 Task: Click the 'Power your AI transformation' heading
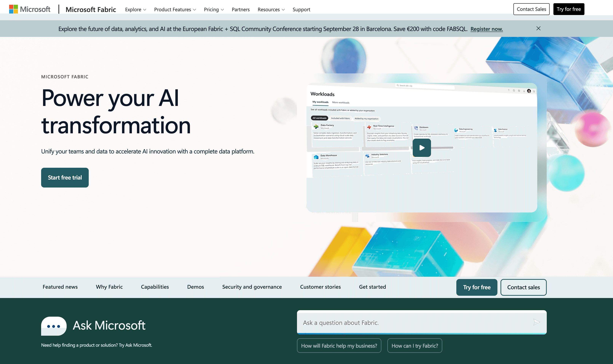point(116,111)
